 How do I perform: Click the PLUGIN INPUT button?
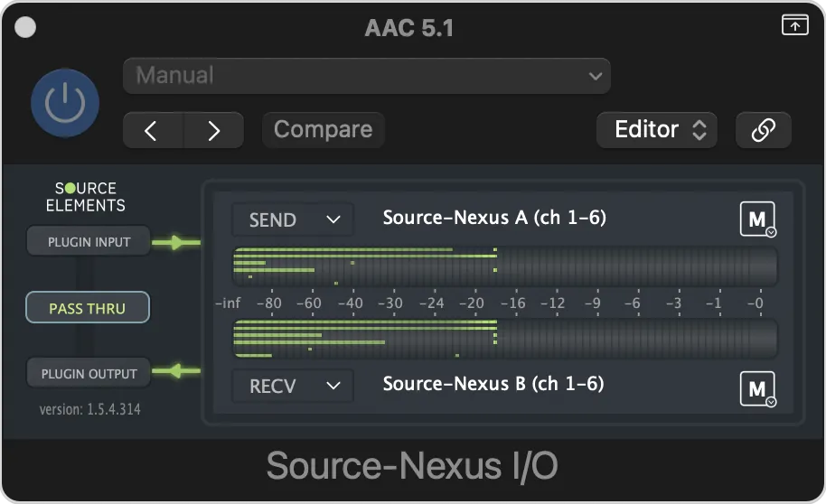point(89,241)
